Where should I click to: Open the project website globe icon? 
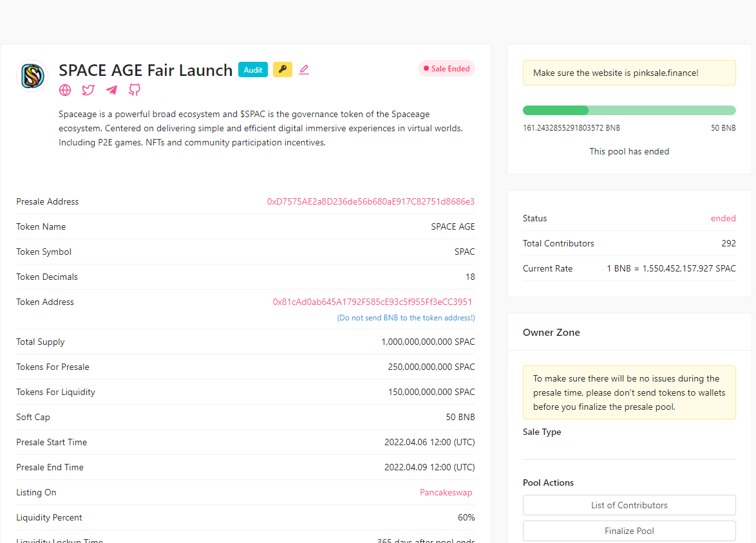[x=65, y=90]
